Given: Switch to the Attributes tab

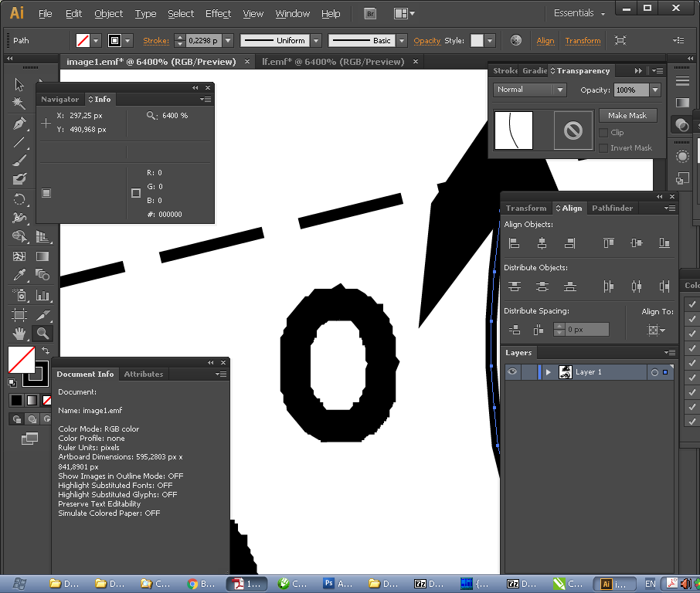Looking at the screenshot, I should tap(143, 374).
